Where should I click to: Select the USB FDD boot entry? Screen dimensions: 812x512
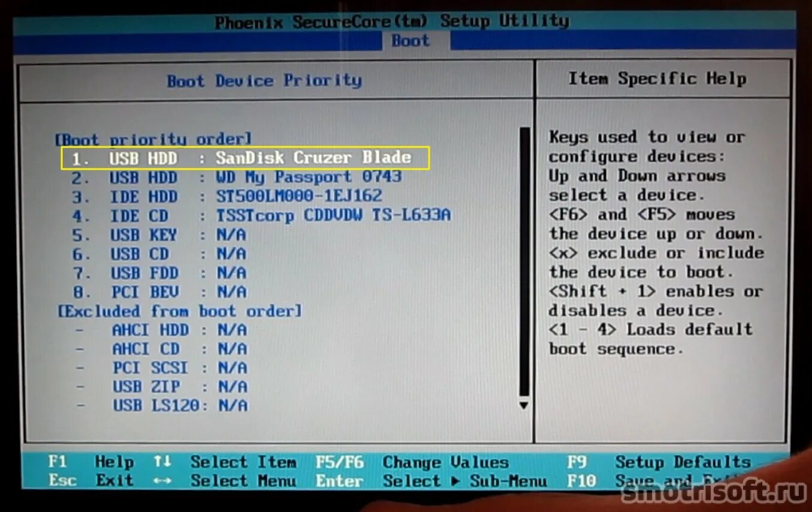(x=159, y=273)
